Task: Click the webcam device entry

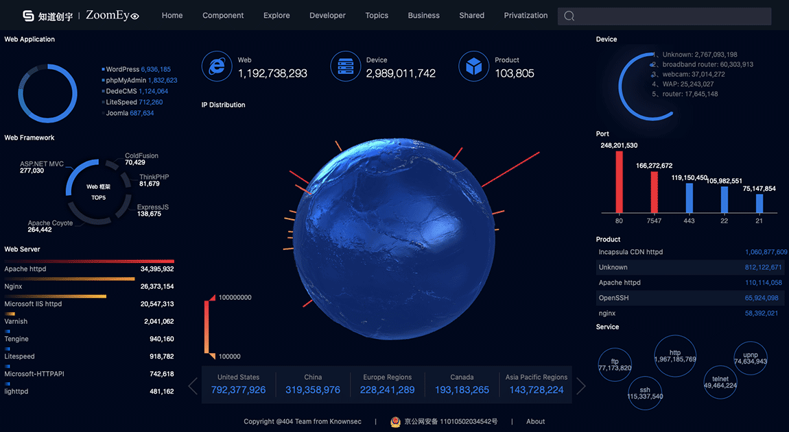Action: 688,74
